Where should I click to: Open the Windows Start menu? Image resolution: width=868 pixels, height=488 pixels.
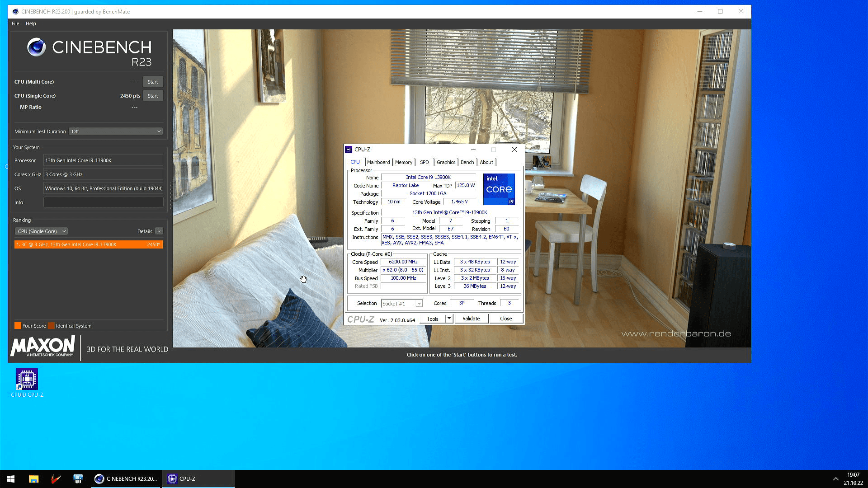click(11, 479)
